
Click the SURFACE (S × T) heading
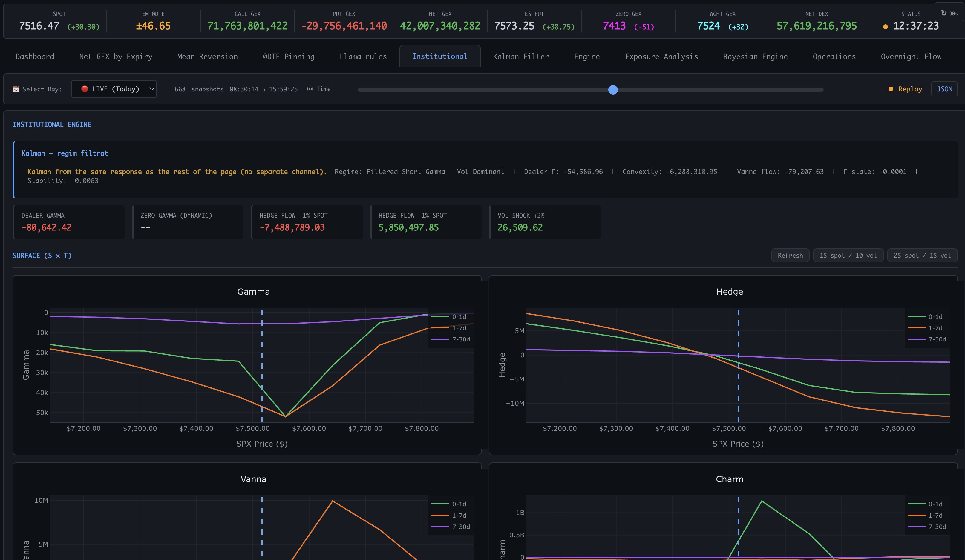(42, 256)
